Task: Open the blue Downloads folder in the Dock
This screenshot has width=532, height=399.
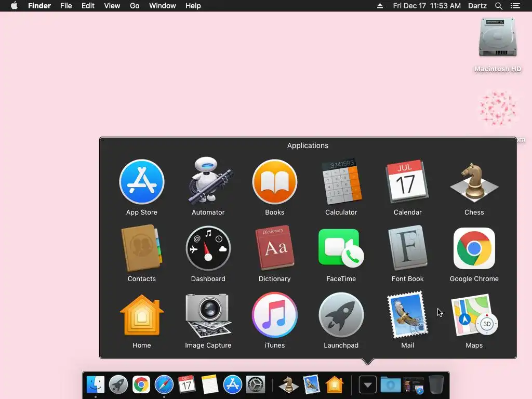Action: 391,385
